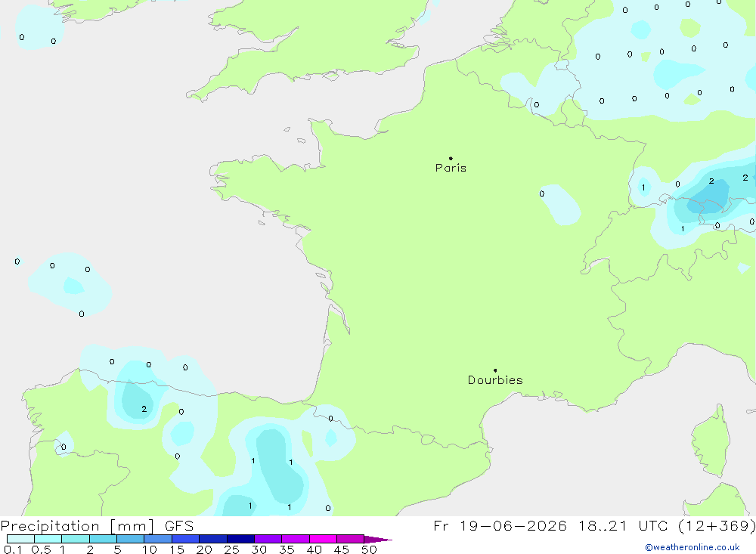Click the 0.1 legend scale label
Screen dimensions: 756x554
coord(13,549)
